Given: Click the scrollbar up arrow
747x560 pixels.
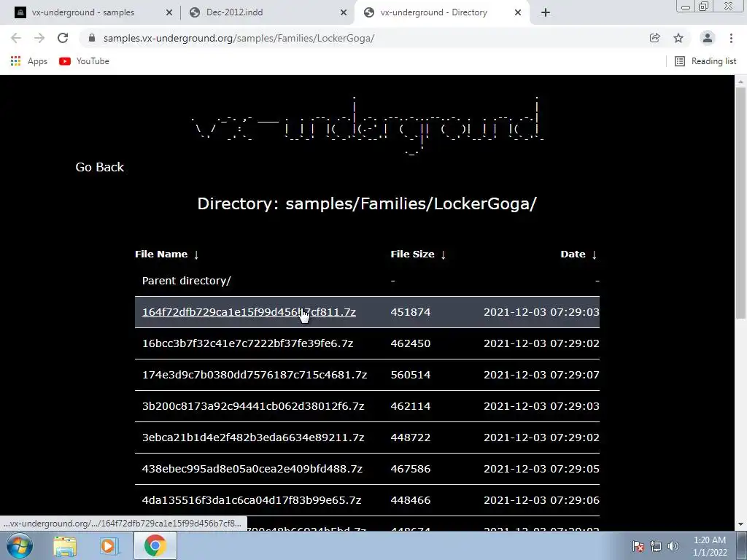Looking at the screenshot, I should (740, 82).
